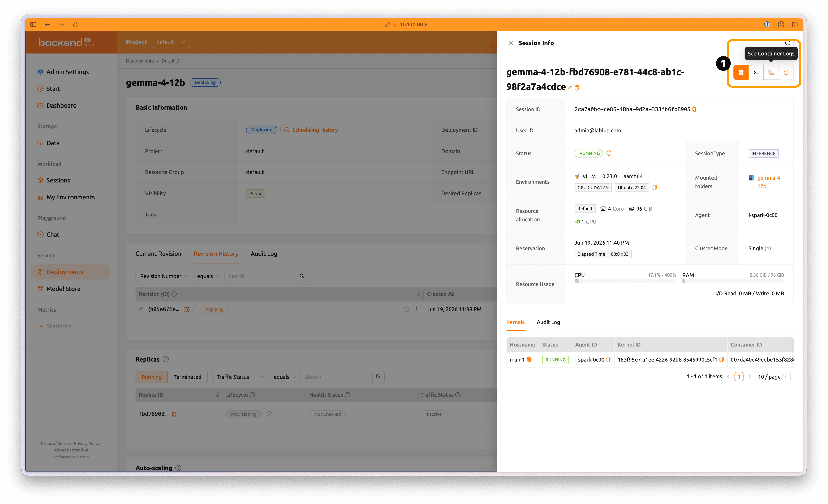Click the CPU usage progress bar
Screen dimensions: 828x504
click(x=625, y=281)
